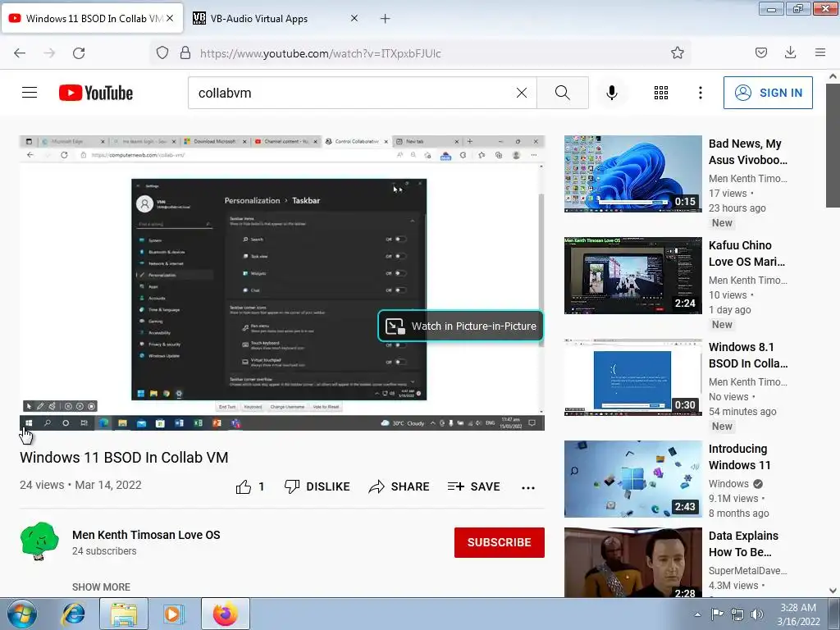Image resolution: width=840 pixels, height=630 pixels.
Task: Search with your voice microphone
Action: pos(612,93)
